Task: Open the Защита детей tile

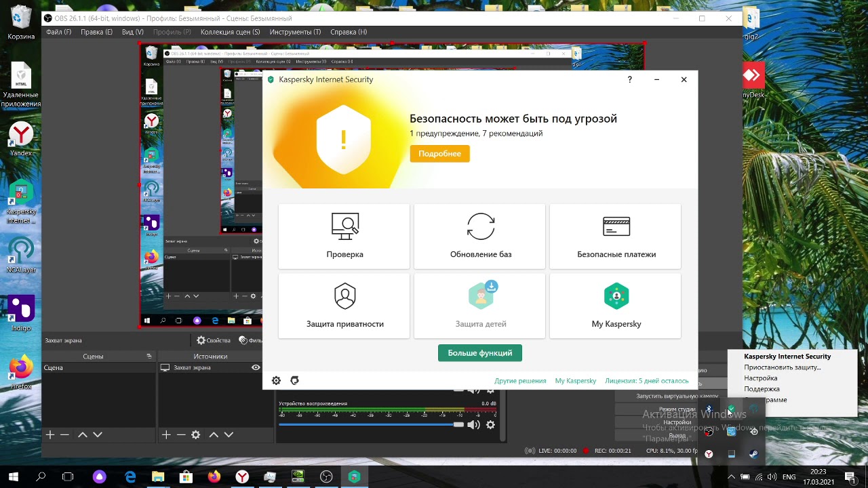Action: click(x=480, y=306)
